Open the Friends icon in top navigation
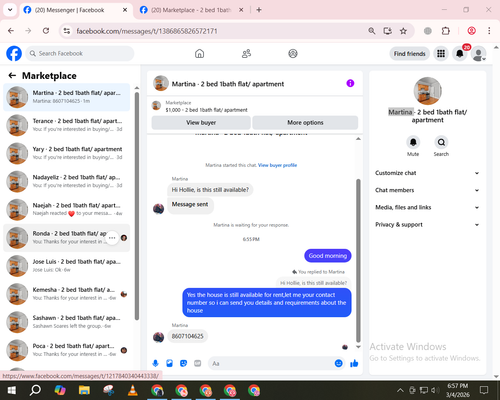This screenshot has height=400, width=500. (x=246, y=53)
